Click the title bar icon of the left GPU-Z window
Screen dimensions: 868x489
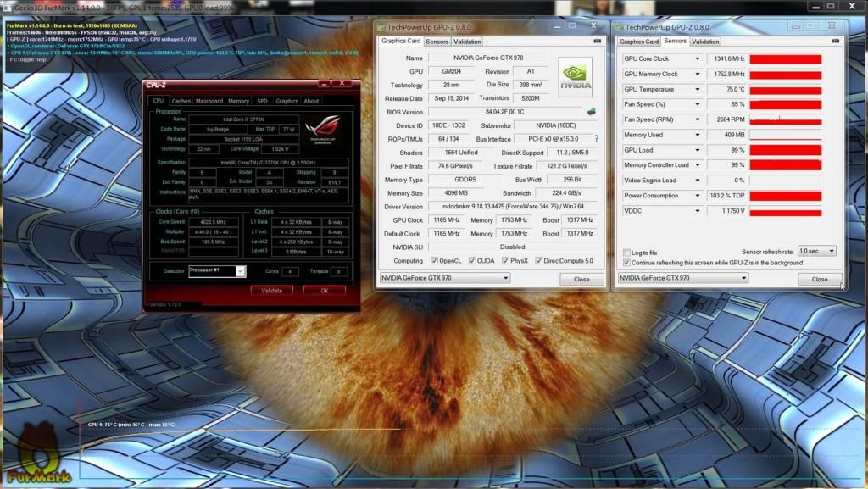(x=381, y=26)
